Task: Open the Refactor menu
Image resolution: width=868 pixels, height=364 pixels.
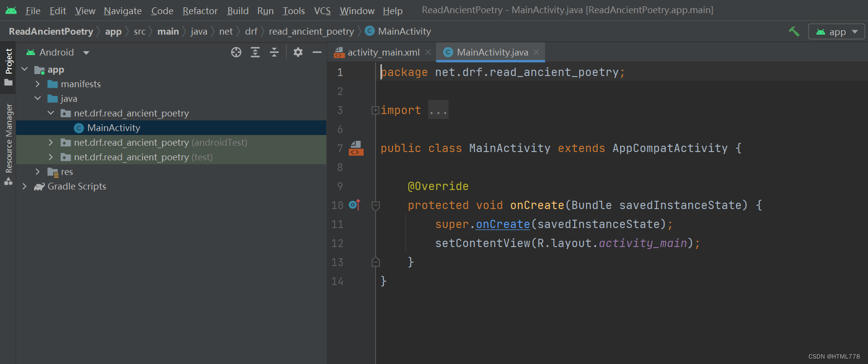Action: [200, 11]
